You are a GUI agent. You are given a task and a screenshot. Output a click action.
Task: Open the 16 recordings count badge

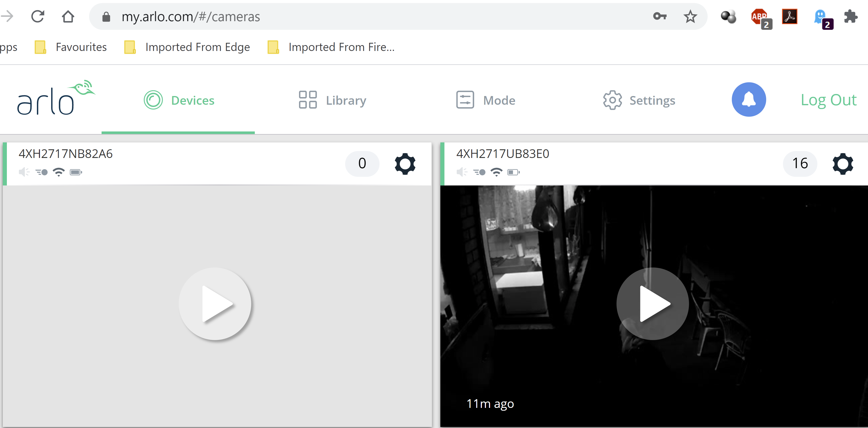[800, 164]
